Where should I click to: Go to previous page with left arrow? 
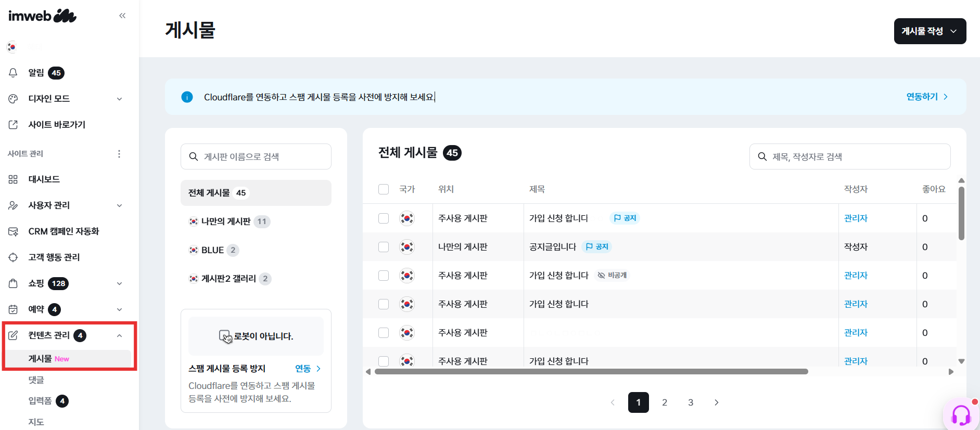[x=613, y=402]
